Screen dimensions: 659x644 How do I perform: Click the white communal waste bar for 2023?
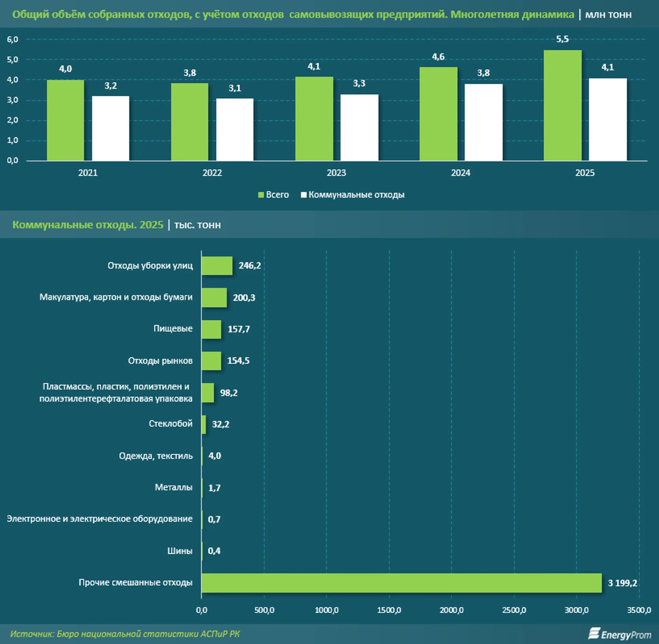coord(359,127)
